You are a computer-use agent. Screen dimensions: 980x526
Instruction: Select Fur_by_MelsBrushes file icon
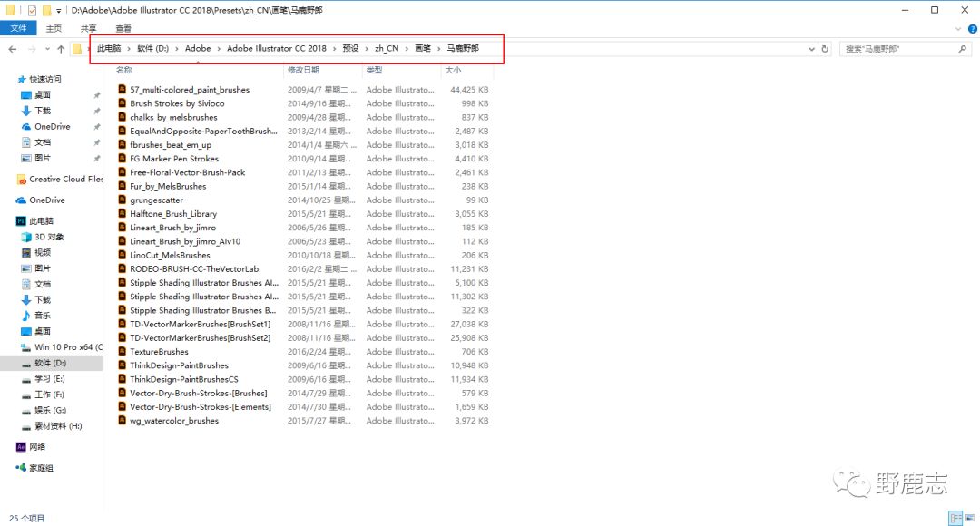(122, 186)
